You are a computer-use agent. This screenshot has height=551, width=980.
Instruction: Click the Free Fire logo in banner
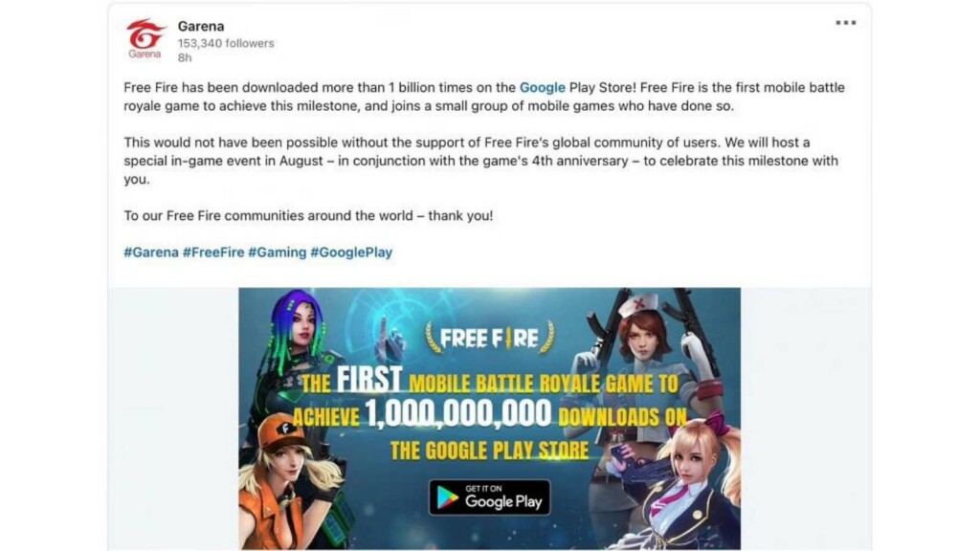489,338
